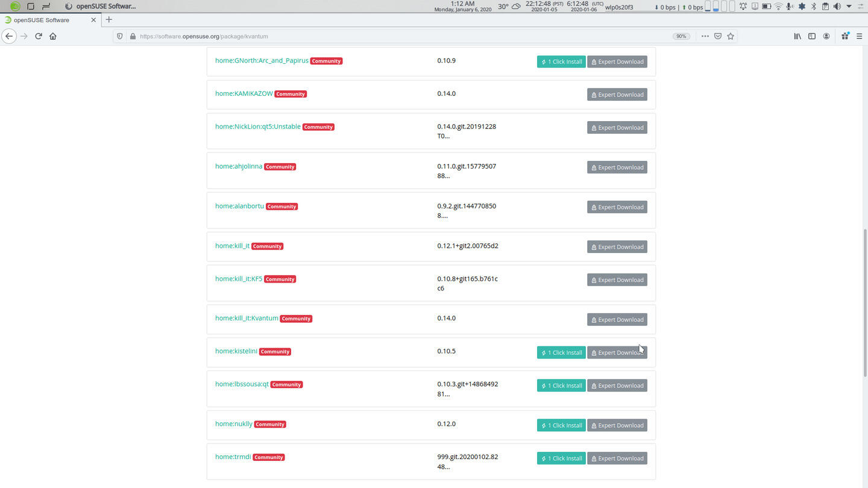The width and height of the screenshot is (868, 488).
Task: Expert Download for NickLion:qt5:Unstable
Action: (x=617, y=128)
